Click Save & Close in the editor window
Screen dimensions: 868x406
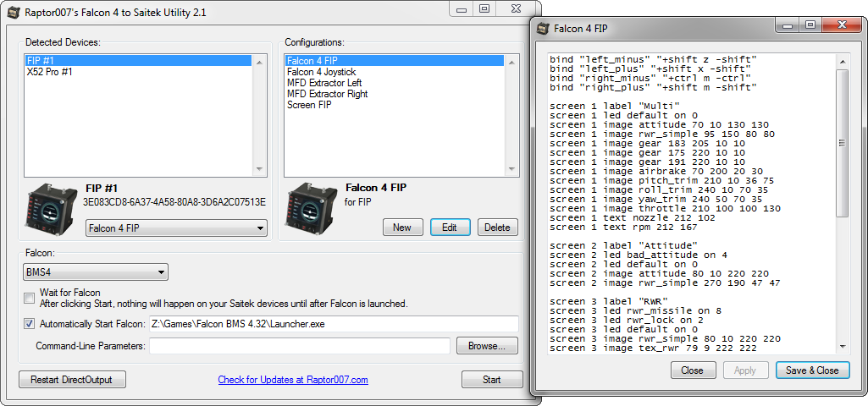click(812, 370)
